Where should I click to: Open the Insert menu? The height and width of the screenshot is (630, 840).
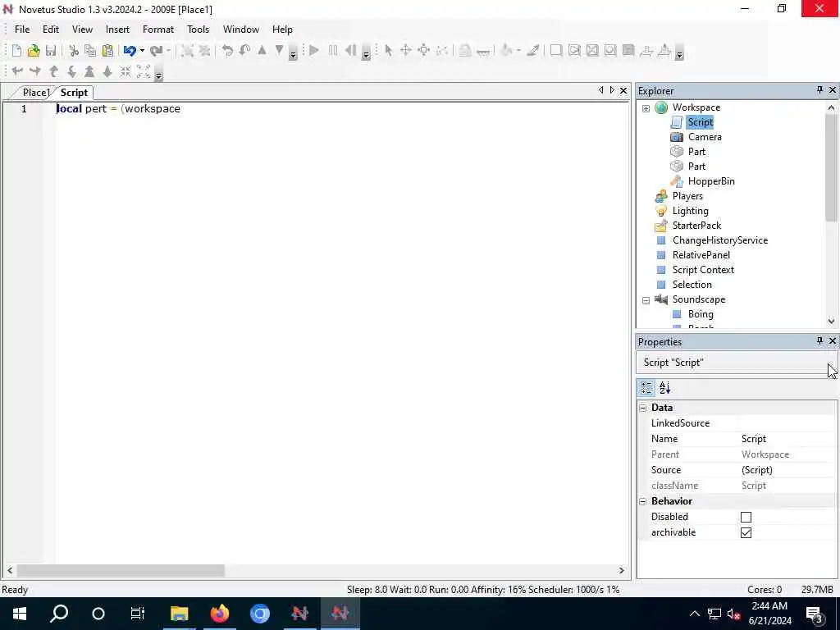(117, 30)
